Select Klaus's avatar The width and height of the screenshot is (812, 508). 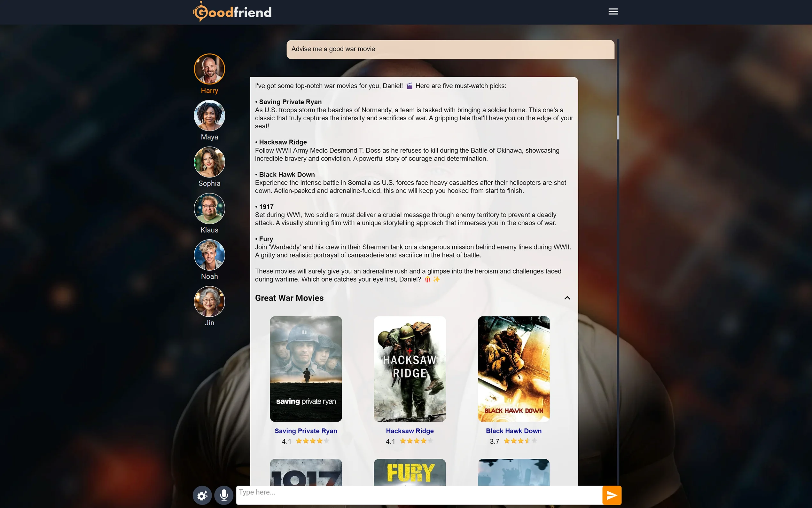209,208
